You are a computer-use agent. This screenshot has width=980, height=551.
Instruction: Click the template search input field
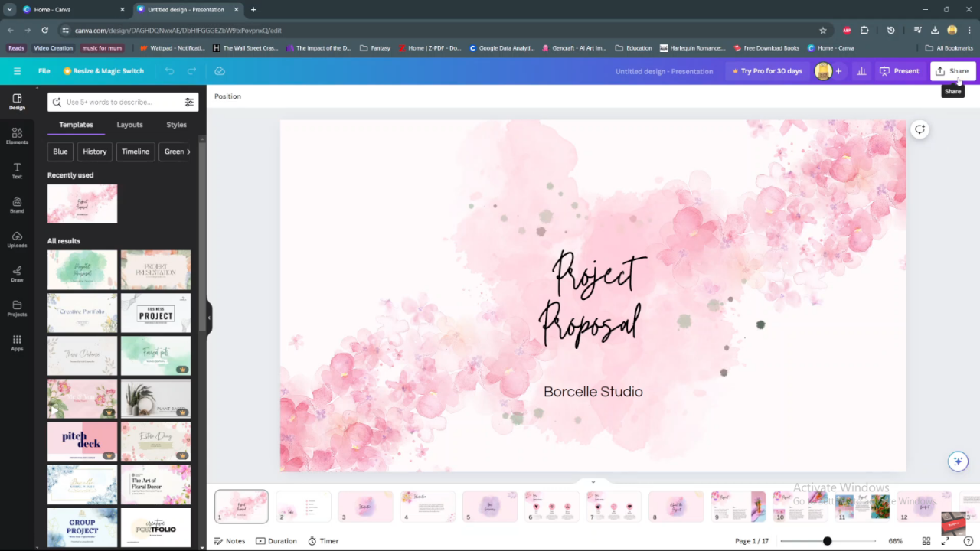[122, 102]
